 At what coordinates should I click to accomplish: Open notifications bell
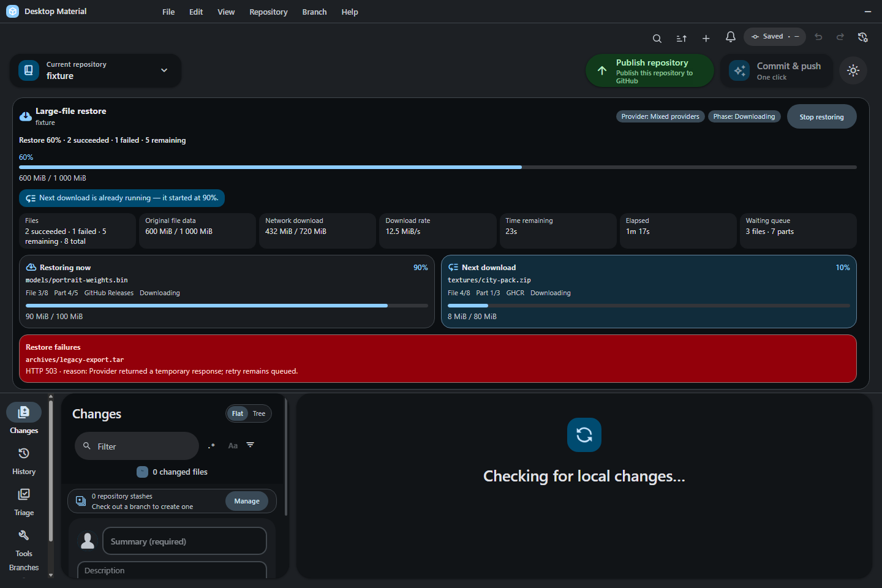point(731,37)
